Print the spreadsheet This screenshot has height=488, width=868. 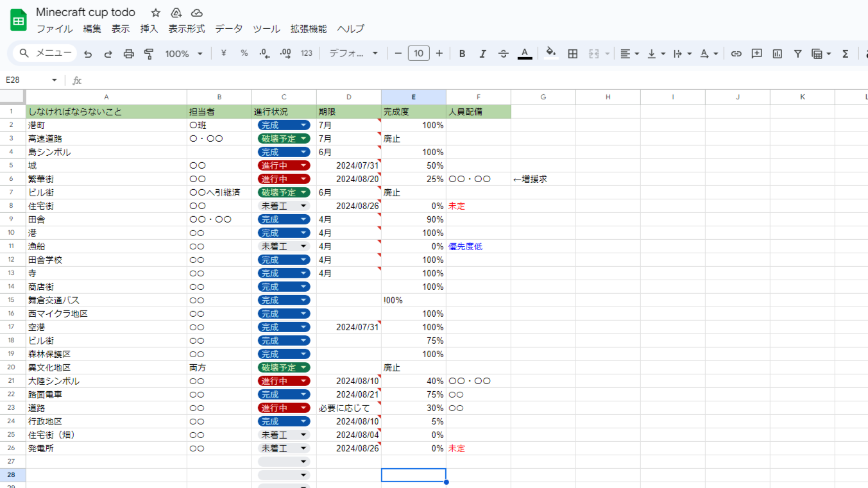(x=129, y=54)
